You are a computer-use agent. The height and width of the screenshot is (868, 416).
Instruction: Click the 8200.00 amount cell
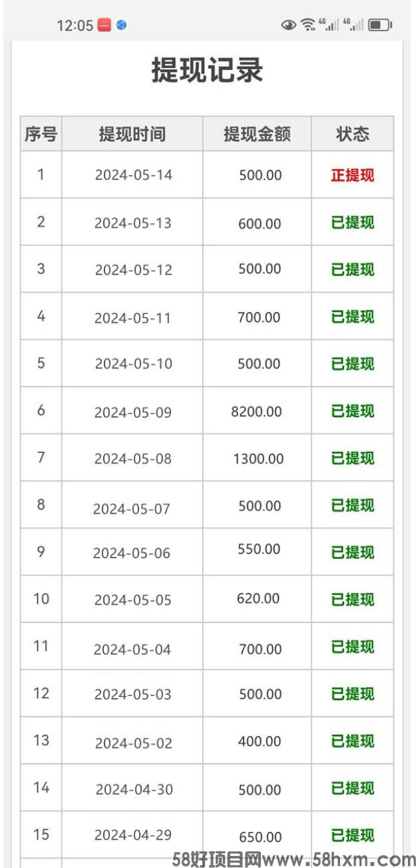tap(257, 411)
